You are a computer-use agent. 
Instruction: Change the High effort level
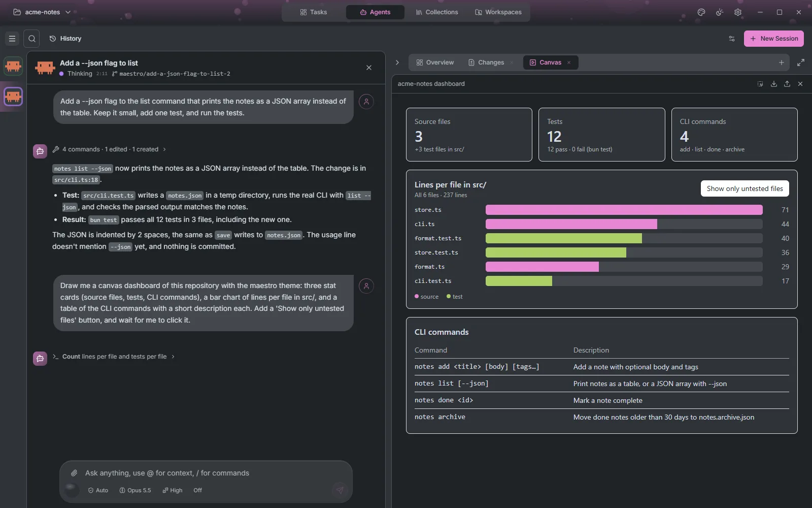click(173, 490)
